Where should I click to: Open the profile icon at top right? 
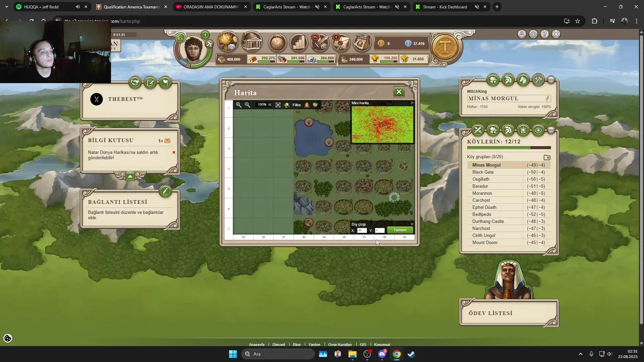(x=522, y=34)
